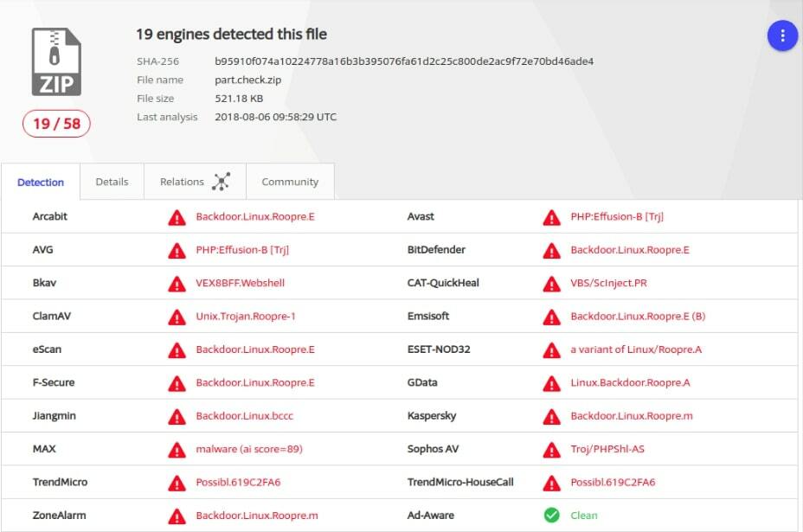Click the warning icon in the CAT-QuickHeal row

(551, 285)
